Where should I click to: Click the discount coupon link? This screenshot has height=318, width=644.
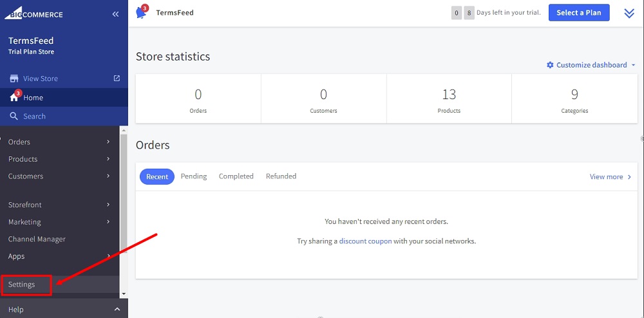tap(366, 241)
